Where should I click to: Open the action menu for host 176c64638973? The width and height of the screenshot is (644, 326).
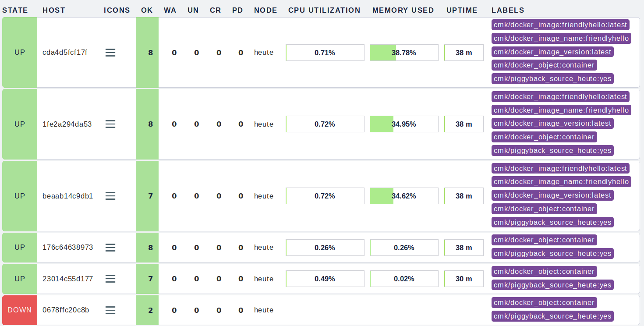pyautogui.click(x=110, y=248)
